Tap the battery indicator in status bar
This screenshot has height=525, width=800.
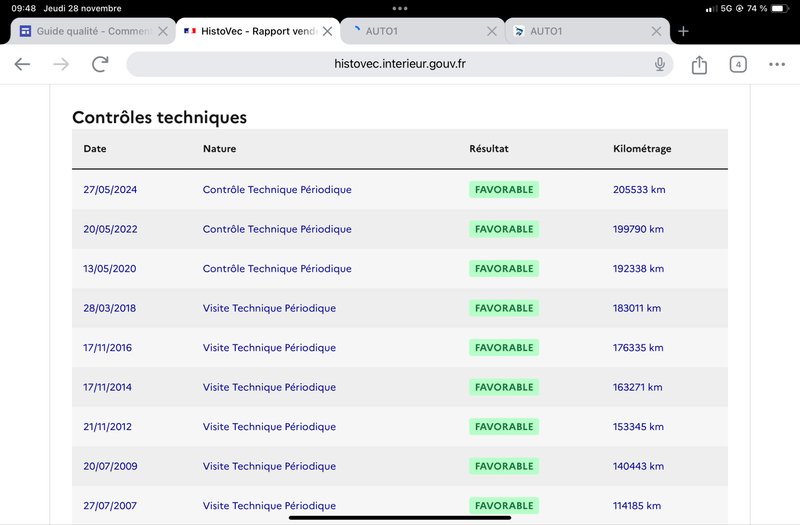pyautogui.click(x=780, y=8)
